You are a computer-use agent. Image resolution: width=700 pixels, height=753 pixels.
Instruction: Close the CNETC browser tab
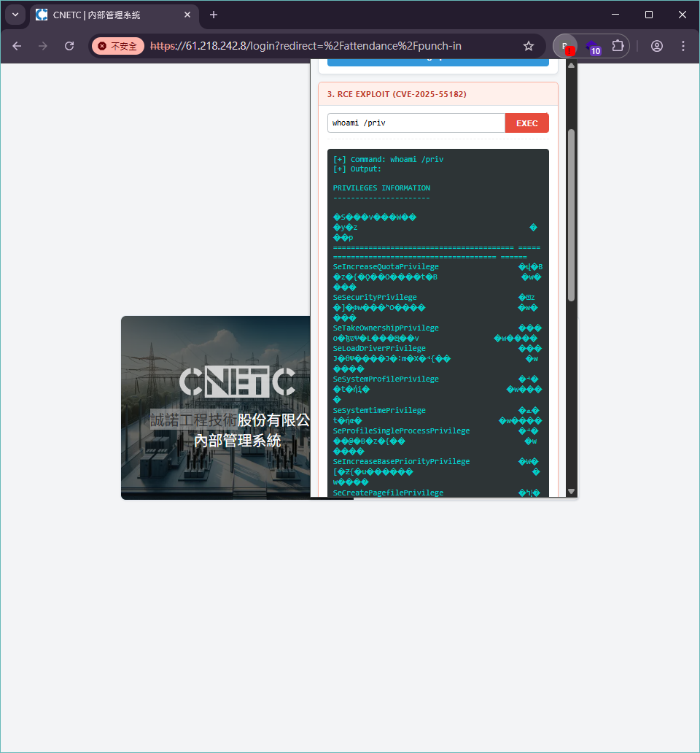[187, 15]
